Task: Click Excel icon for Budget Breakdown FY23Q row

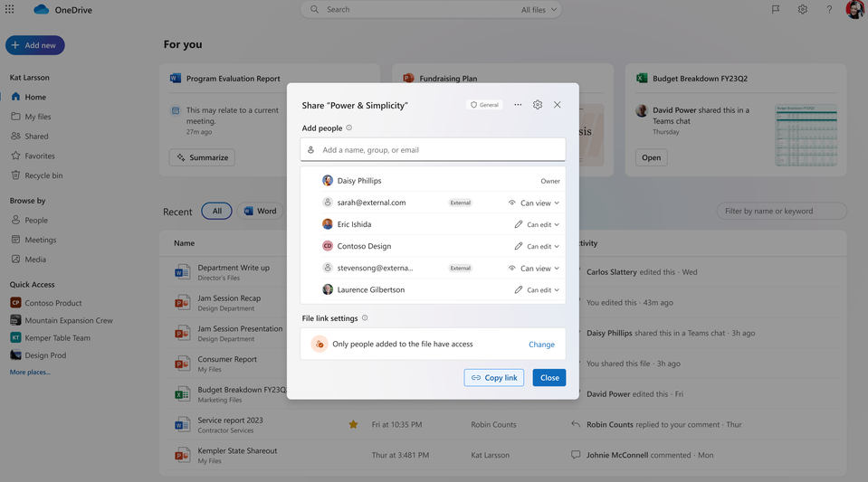Action: 182,394
